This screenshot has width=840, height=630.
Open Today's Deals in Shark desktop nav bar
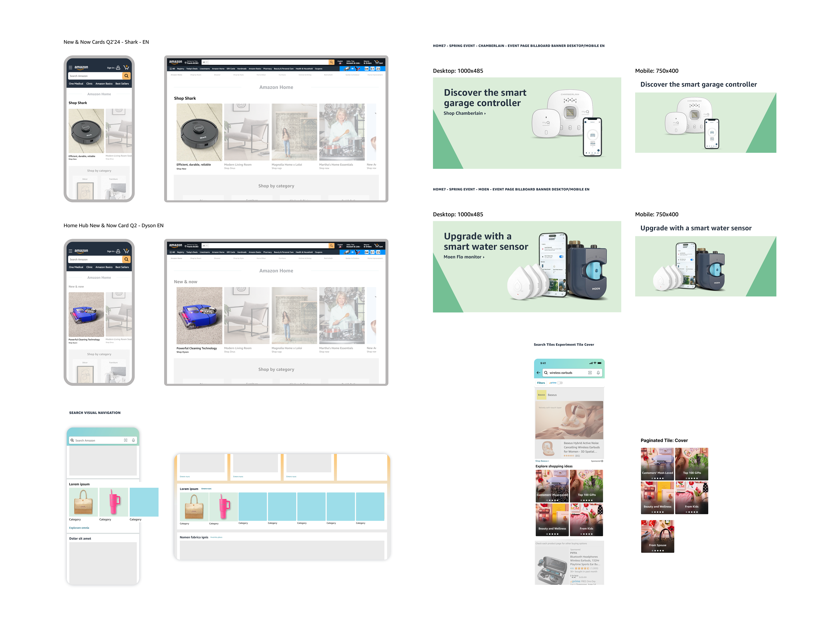click(192, 69)
